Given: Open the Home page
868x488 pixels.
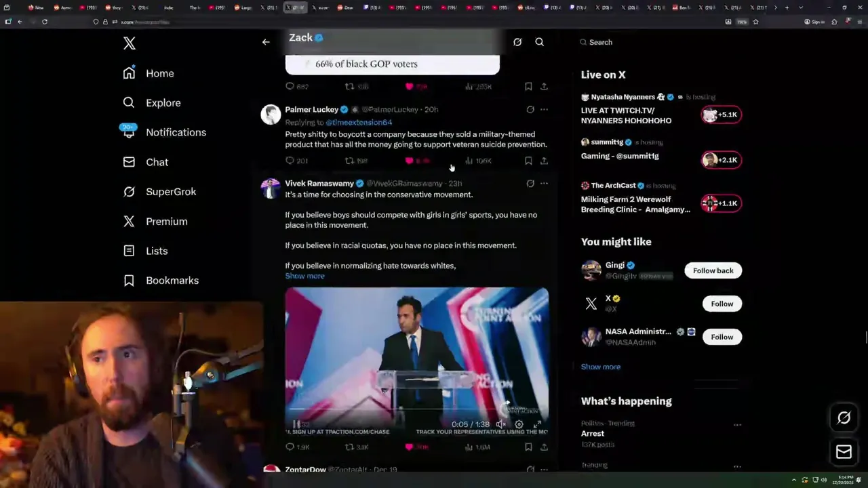Looking at the screenshot, I should tap(149, 73).
